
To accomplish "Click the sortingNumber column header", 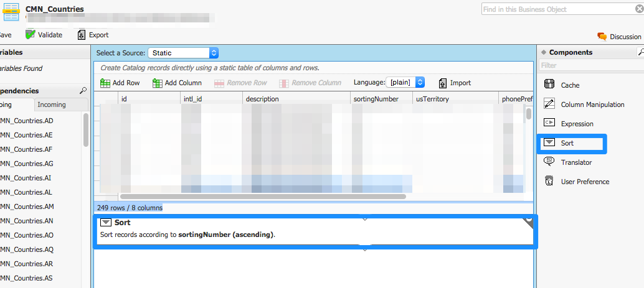I will coord(382,99).
